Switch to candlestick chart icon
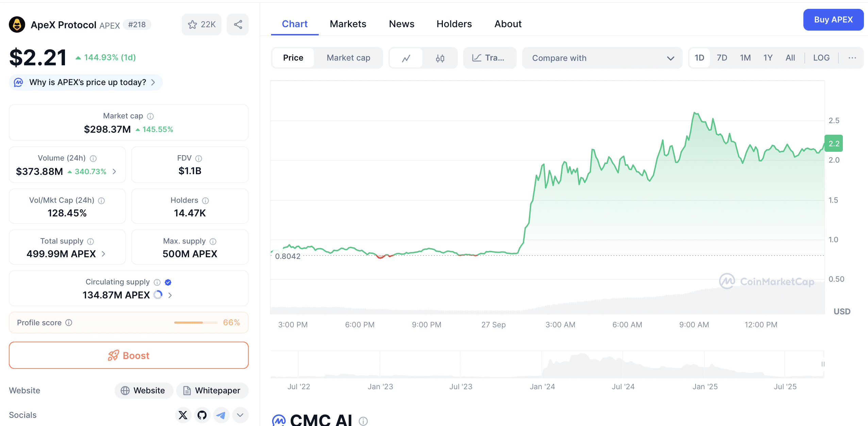Screen dimensions: 868x426 pyautogui.click(x=440, y=58)
